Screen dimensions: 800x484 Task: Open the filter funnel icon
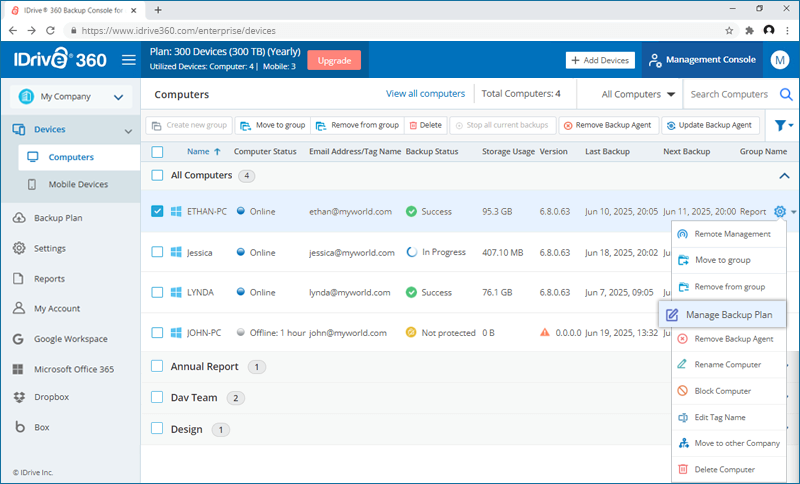pos(780,126)
